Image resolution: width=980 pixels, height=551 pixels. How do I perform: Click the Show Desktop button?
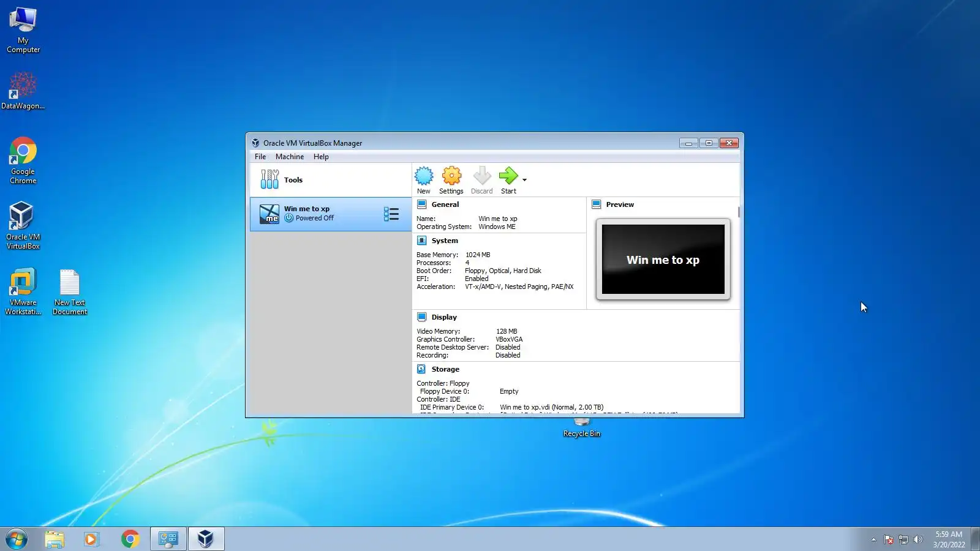click(976, 539)
